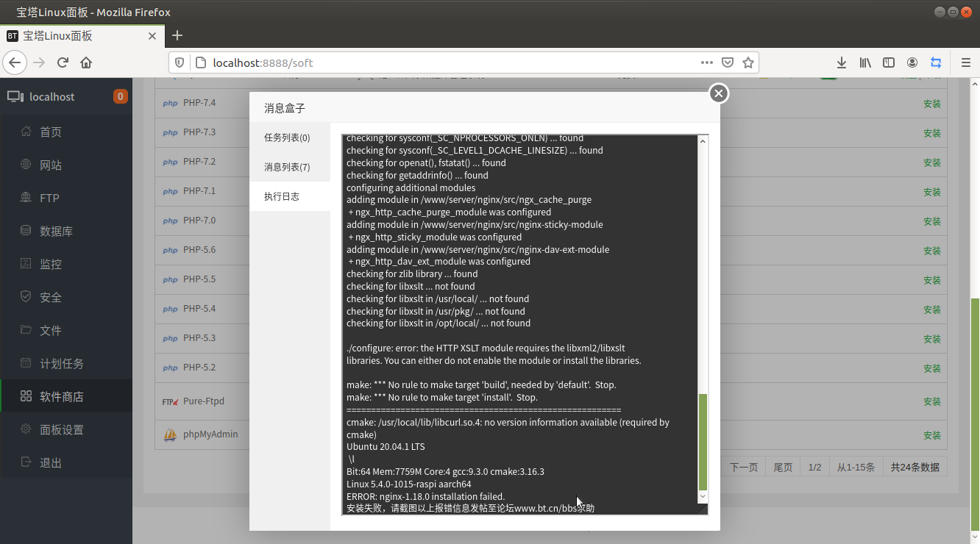Click the FTP icon in sidebar
Screen dimensions: 980x544
26,198
